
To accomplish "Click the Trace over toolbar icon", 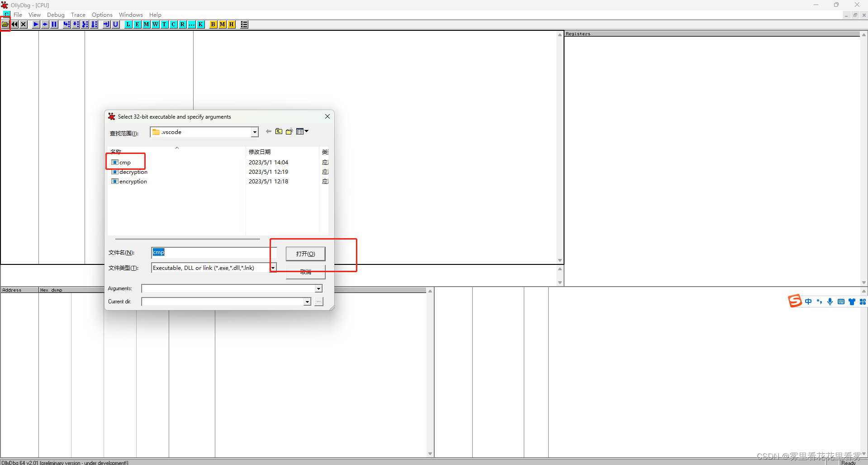I will tap(94, 24).
